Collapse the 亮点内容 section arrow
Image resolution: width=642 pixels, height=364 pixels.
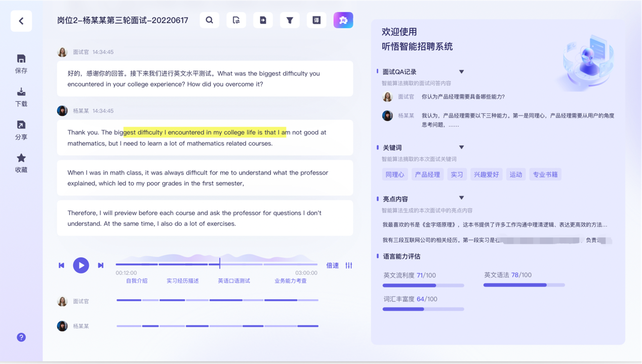[461, 198]
